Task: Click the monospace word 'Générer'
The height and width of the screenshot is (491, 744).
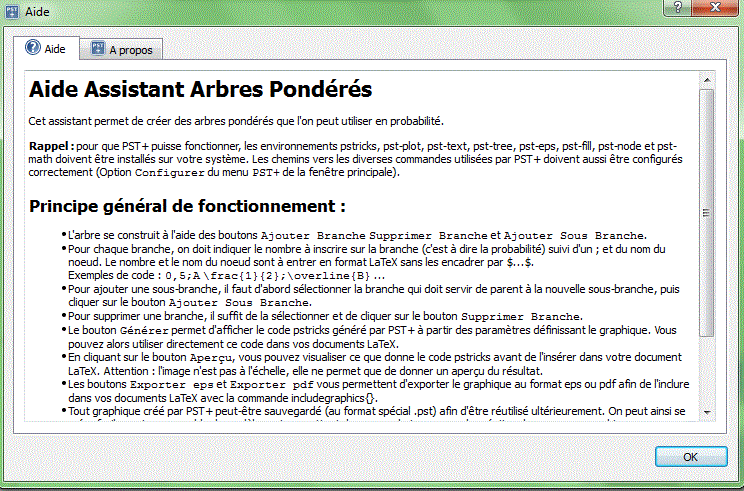Action: pos(144,331)
